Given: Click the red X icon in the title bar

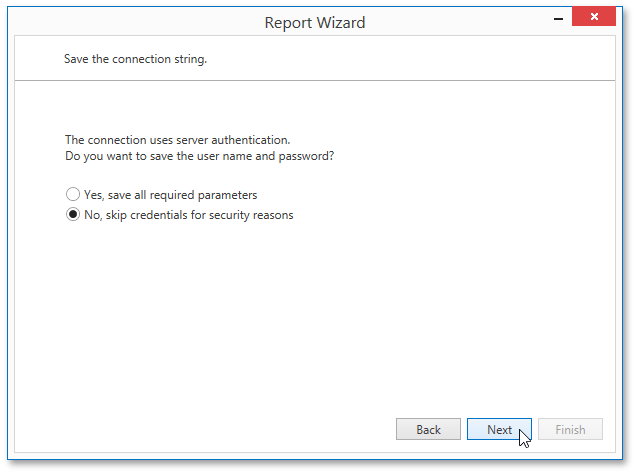Looking at the screenshot, I should (x=594, y=17).
